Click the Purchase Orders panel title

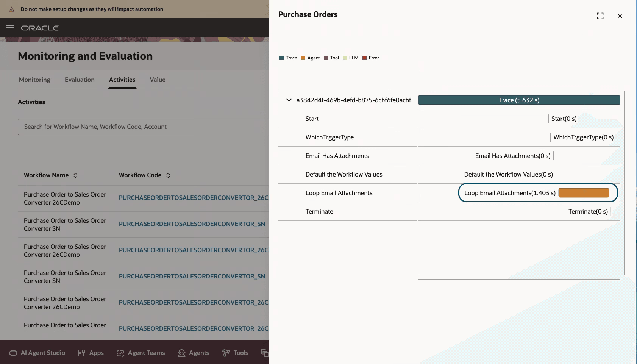coord(308,14)
